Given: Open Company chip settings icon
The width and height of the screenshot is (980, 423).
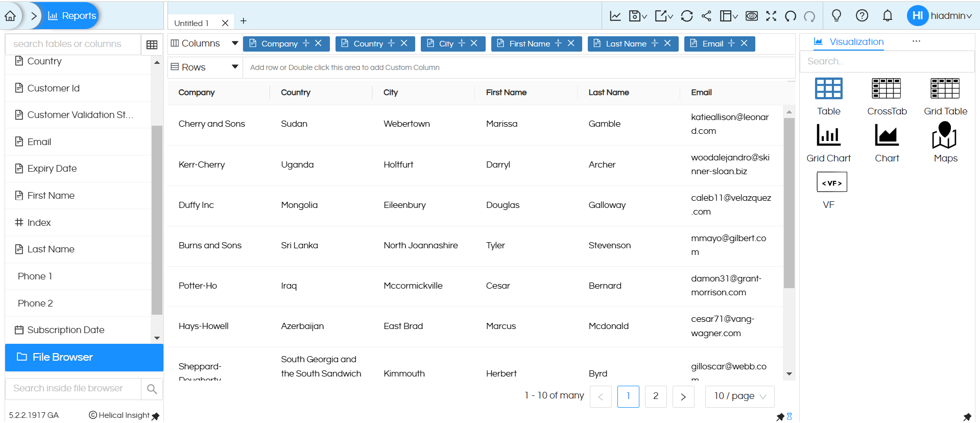Looking at the screenshot, I should pos(306,43).
